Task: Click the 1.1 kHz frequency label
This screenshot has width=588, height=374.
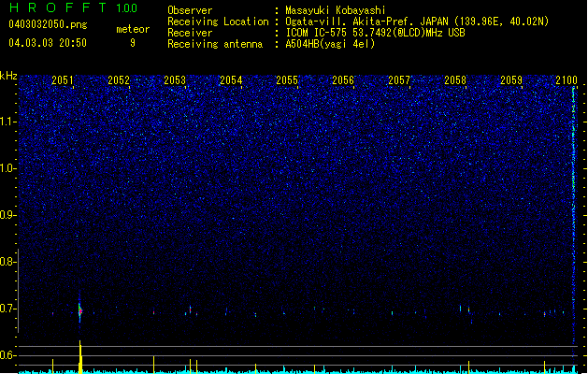Action: click(x=7, y=122)
